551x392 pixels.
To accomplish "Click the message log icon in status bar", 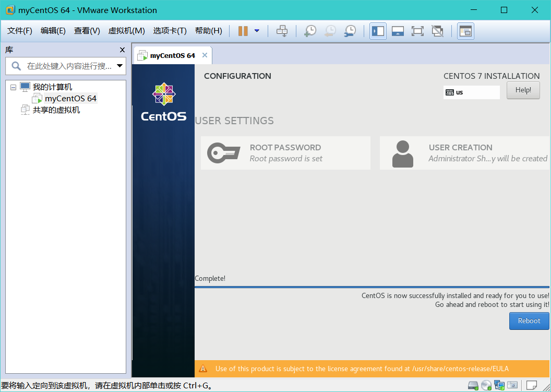I will 532,385.
